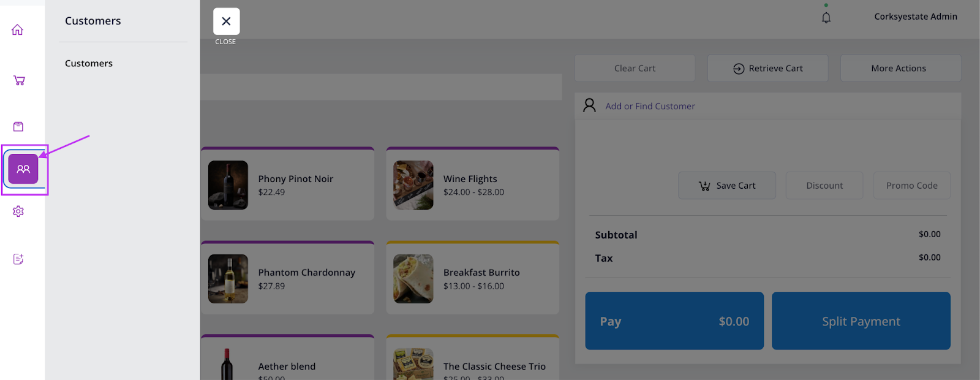
Task: Click the customer person icon in cart
Action: pyautogui.click(x=589, y=105)
